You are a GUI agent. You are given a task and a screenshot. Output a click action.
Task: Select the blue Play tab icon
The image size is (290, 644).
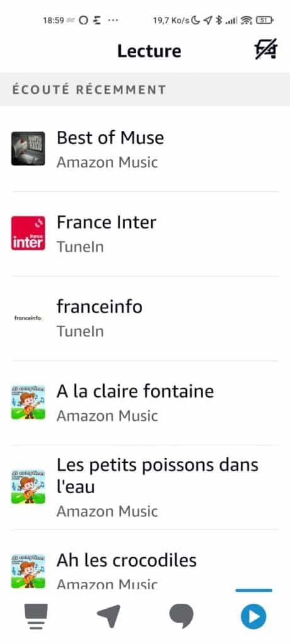coord(254,616)
